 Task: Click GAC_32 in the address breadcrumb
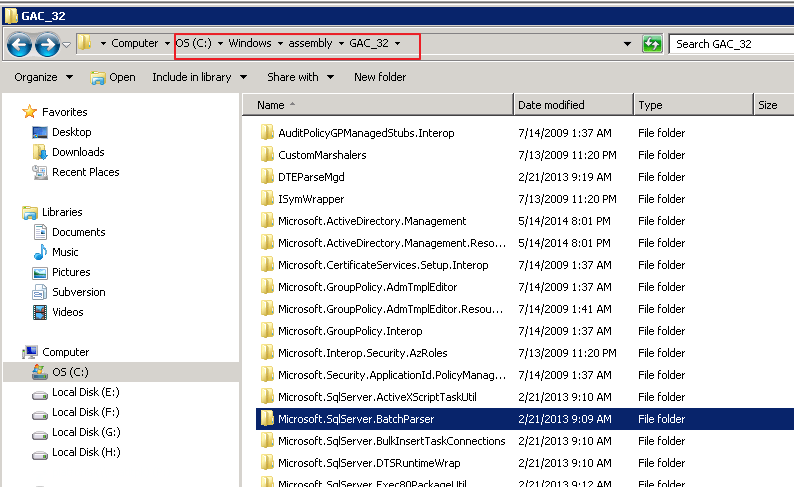(x=369, y=43)
